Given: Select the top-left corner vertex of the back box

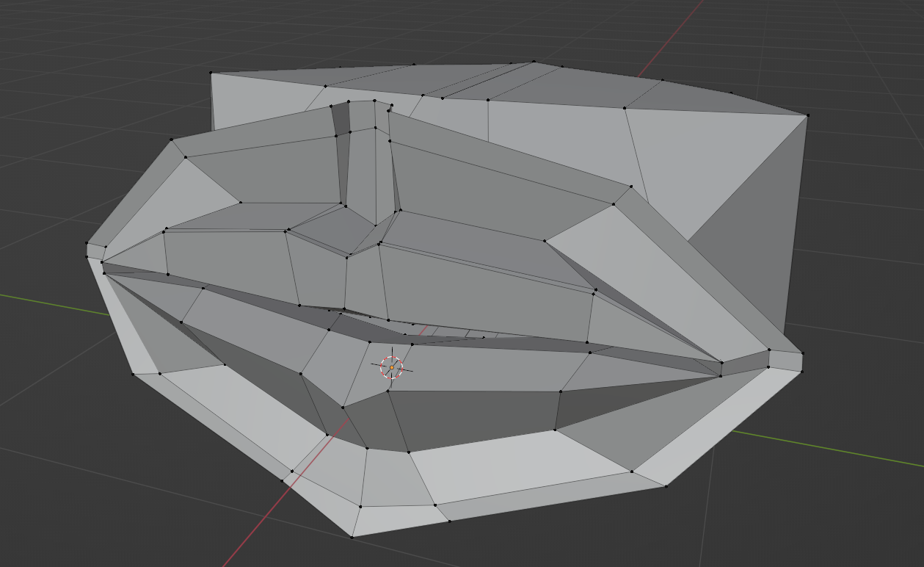Looking at the screenshot, I should [x=211, y=73].
